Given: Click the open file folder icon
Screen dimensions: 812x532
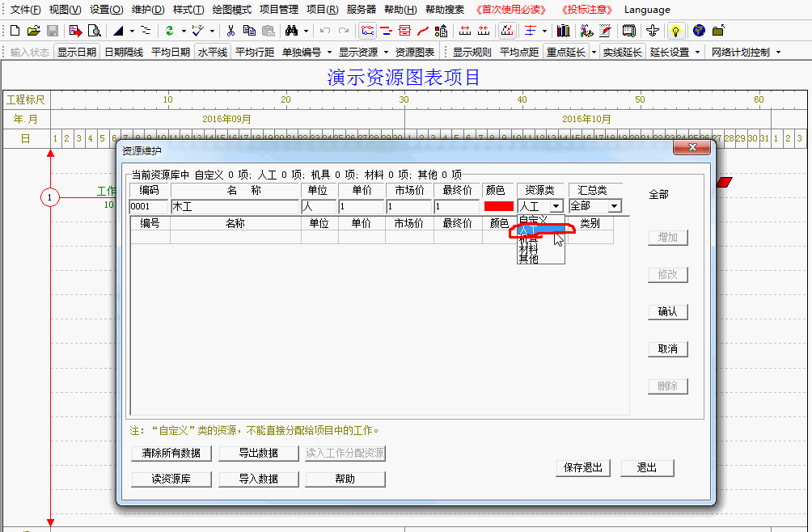Looking at the screenshot, I should click(33, 31).
